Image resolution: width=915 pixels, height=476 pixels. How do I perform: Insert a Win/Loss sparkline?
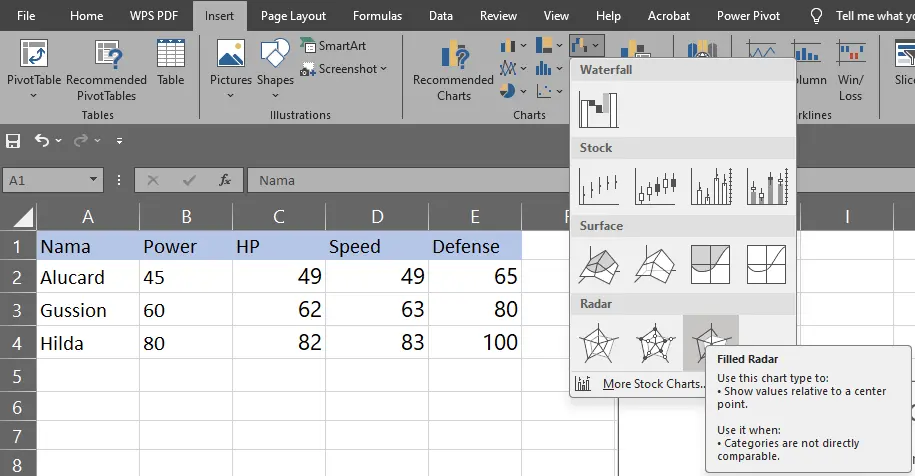tap(850, 70)
